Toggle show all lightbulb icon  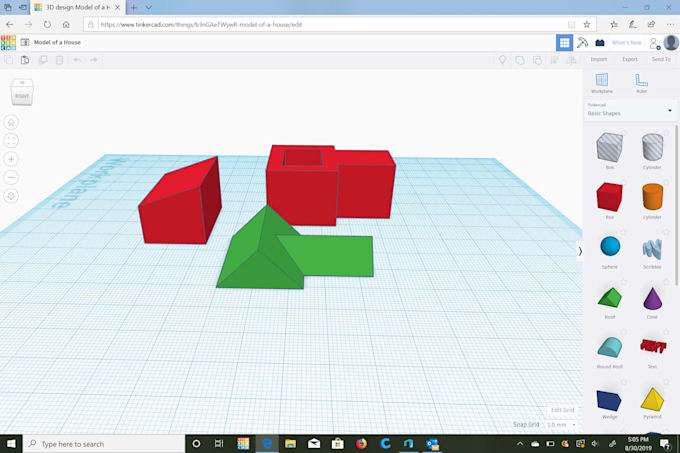[502, 60]
